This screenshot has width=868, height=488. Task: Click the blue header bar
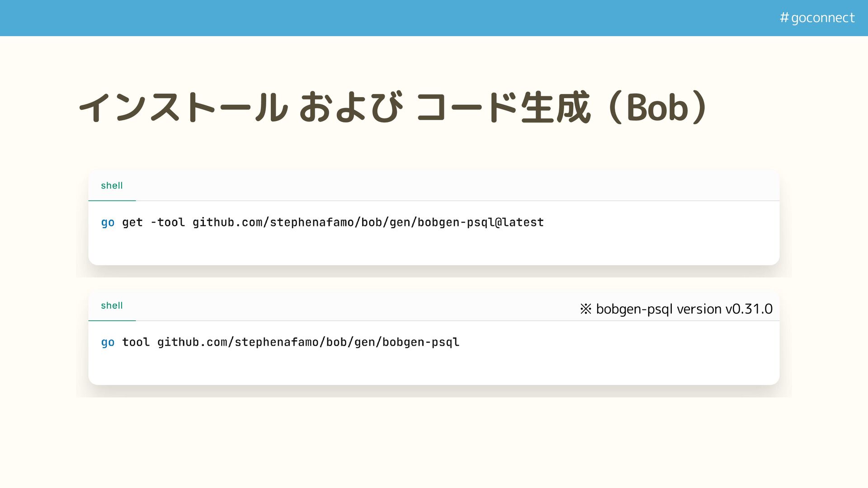click(x=362, y=18)
